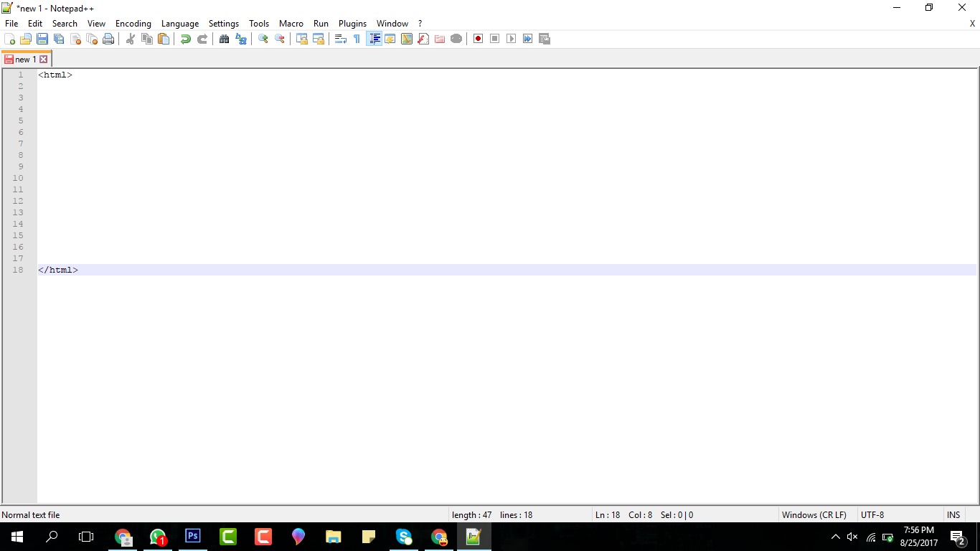This screenshot has height=551, width=980.
Task: Click "Windows (CR LF)" line ending in status bar
Action: (x=814, y=515)
